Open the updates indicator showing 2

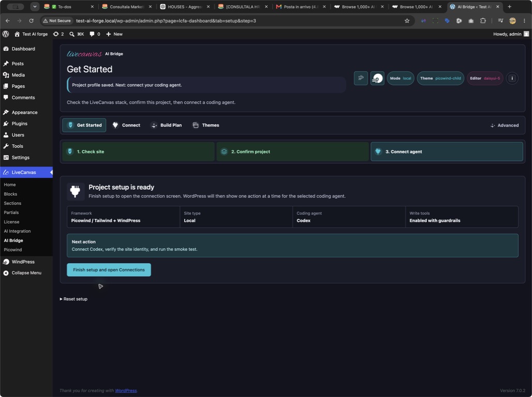58,34
